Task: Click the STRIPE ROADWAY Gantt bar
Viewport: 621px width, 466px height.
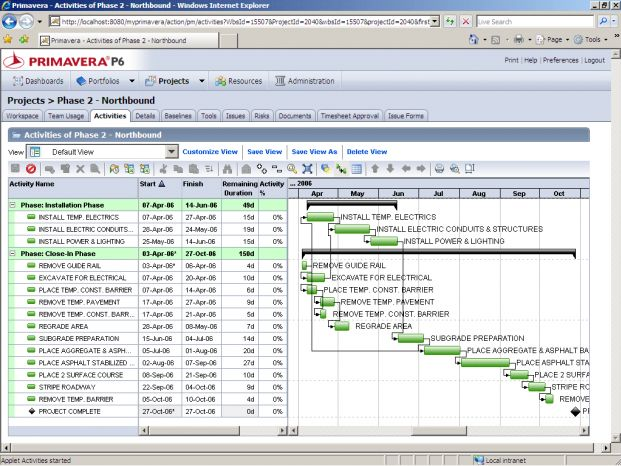Action: tap(537, 387)
